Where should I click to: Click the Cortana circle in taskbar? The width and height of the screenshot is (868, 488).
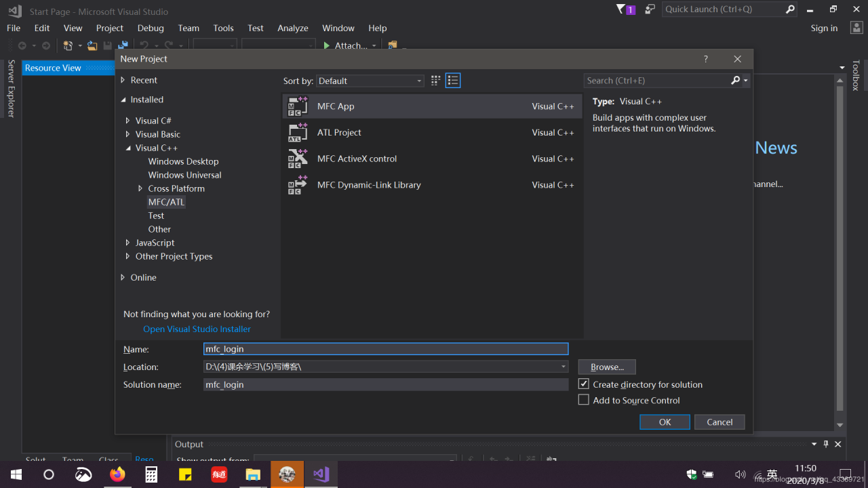(x=49, y=474)
